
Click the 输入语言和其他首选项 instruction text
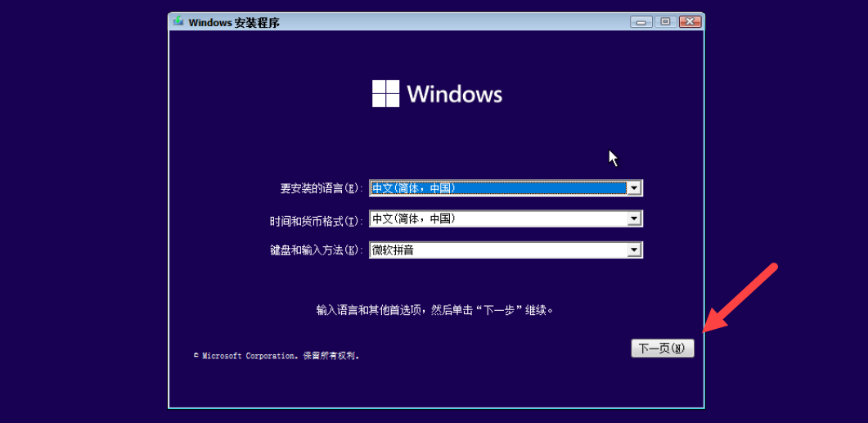[x=435, y=310]
